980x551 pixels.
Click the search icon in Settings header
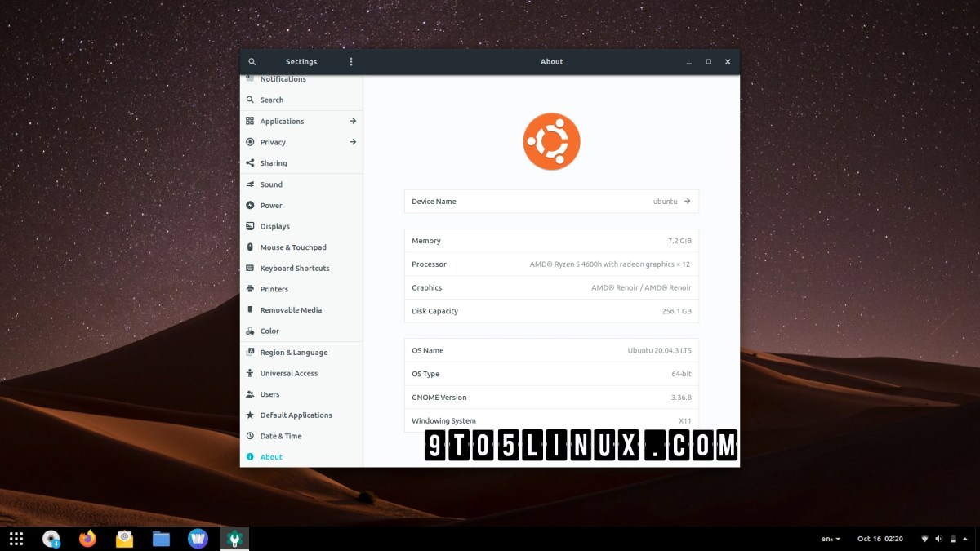pos(252,62)
